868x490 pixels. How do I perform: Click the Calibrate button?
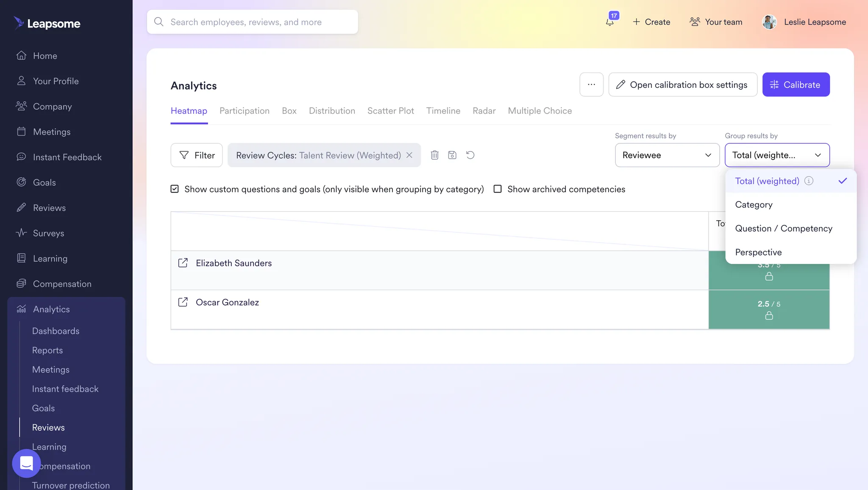pyautogui.click(x=796, y=84)
